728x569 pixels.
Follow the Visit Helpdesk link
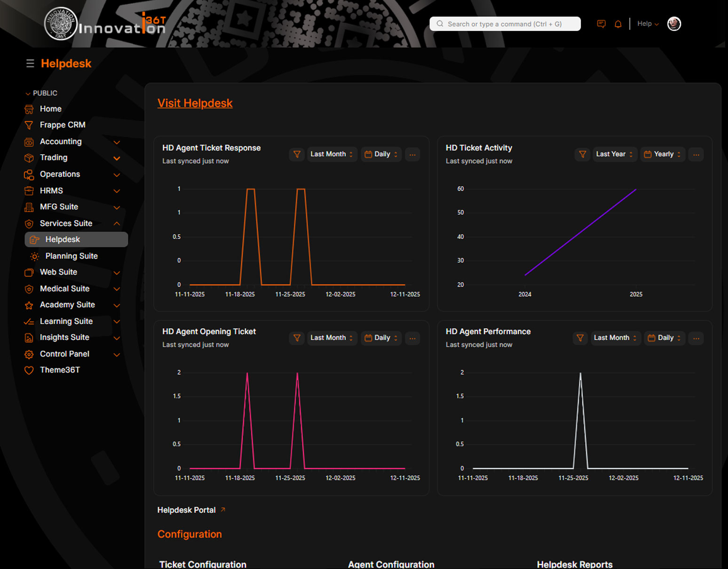(x=195, y=103)
